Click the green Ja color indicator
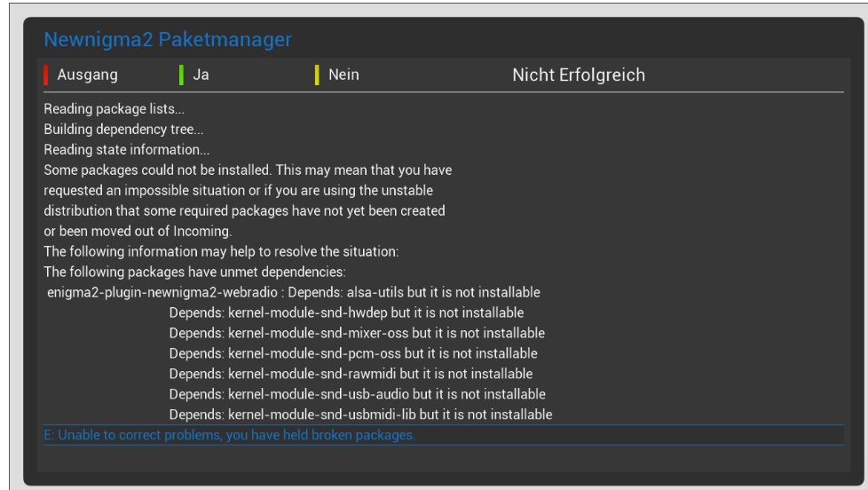The width and height of the screenshot is (868, 490). (181, 75)
